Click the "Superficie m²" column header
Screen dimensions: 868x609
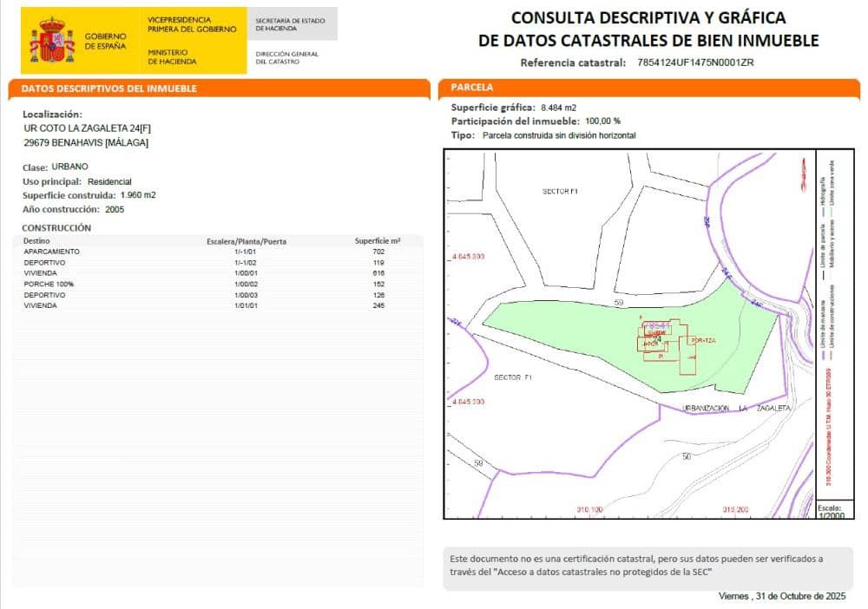point(378,241)
